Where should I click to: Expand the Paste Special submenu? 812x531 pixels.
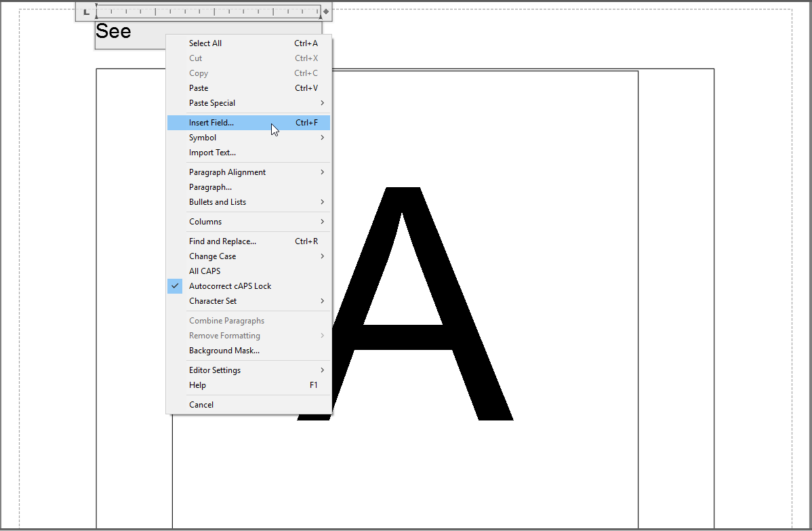tap(212, 102)
